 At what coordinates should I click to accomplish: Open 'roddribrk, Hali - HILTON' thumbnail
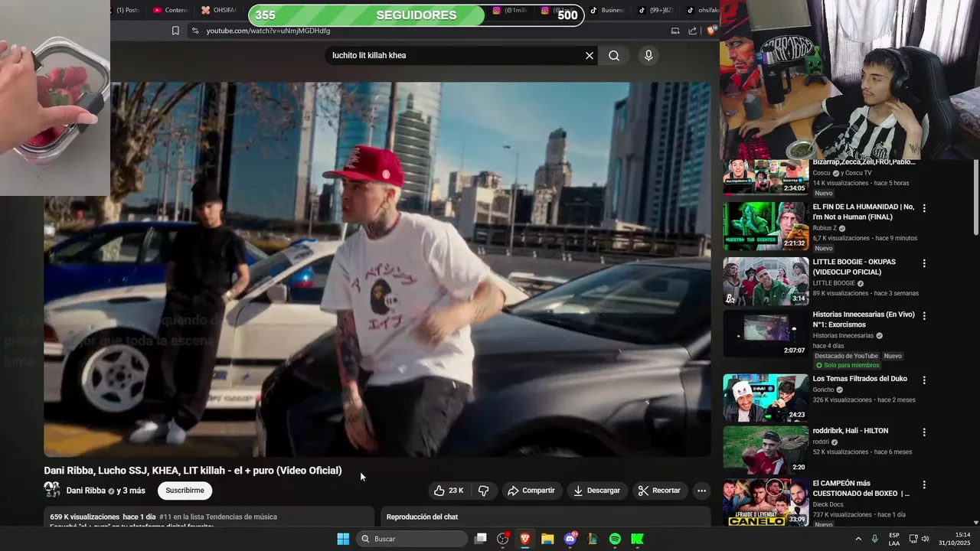[x=766, y=451]
